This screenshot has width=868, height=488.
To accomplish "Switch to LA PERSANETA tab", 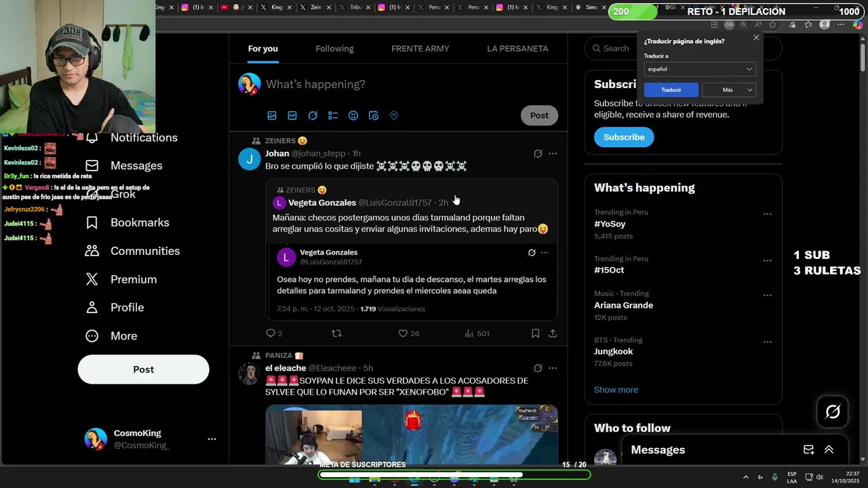I will (517, 49).
